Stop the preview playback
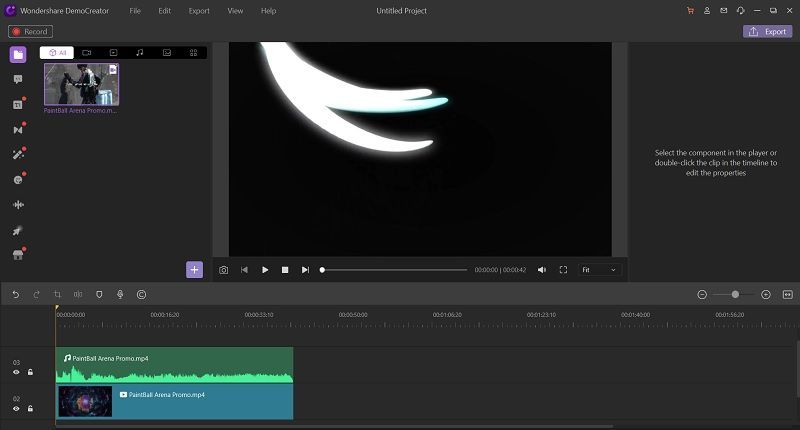Screen dimensions: 800x430 pyautogui.click(x=285, y=270)
